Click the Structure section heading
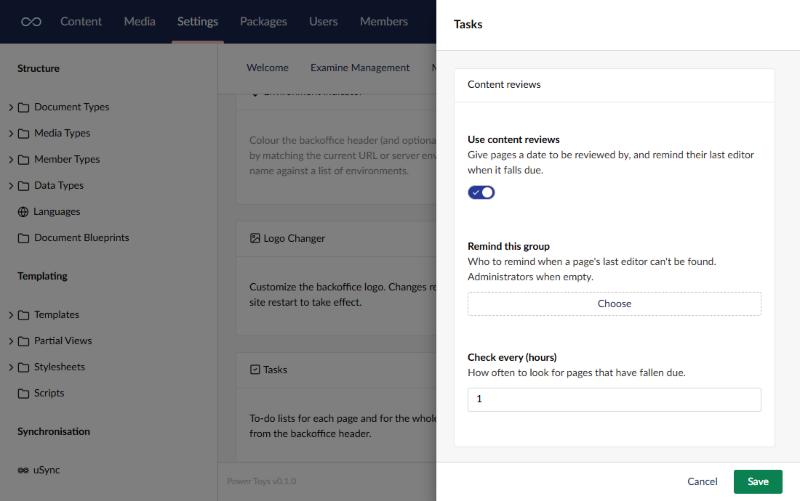800x501 pixels. point(38,68)
